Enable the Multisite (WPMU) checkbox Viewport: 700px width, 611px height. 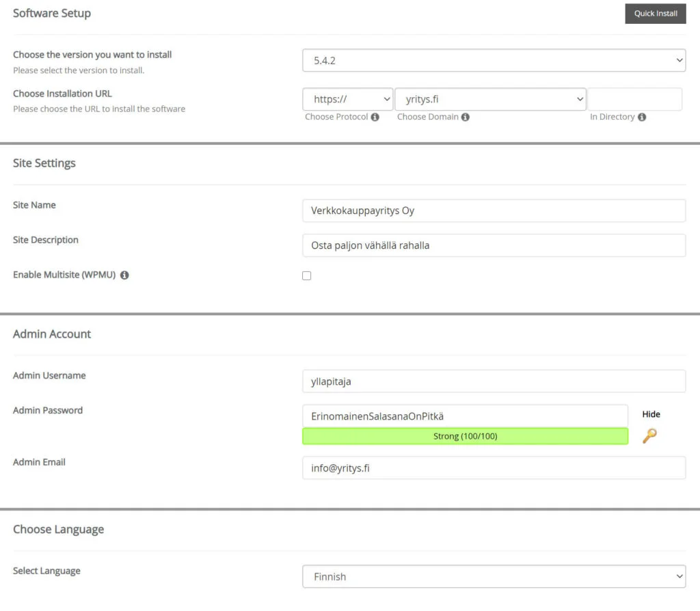point(307,275)
